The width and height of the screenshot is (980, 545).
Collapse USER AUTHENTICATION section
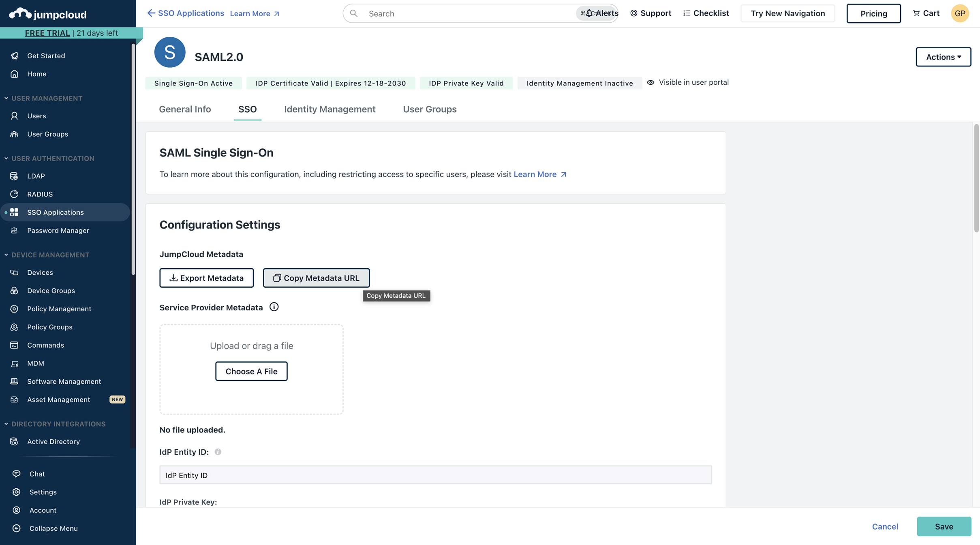coord(6,158)
